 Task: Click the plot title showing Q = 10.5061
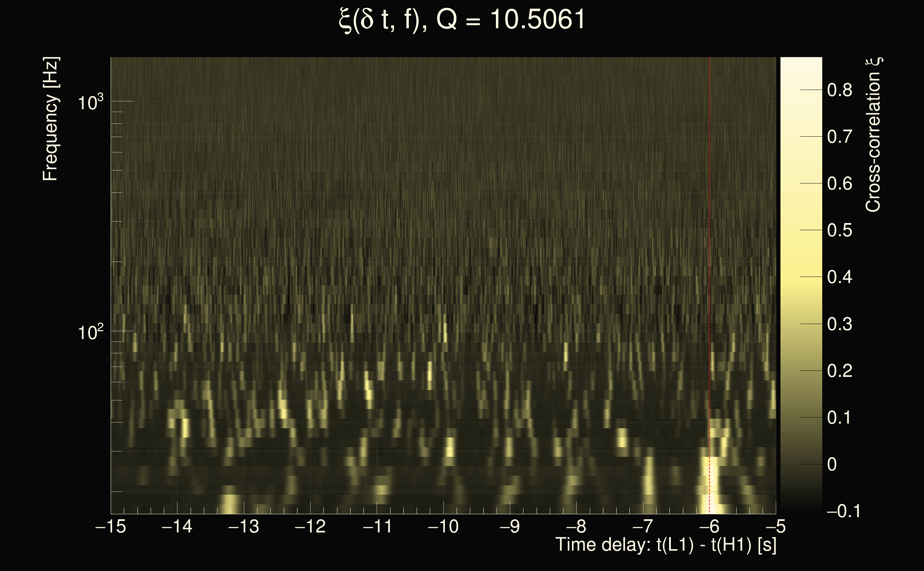pos(462,20)
